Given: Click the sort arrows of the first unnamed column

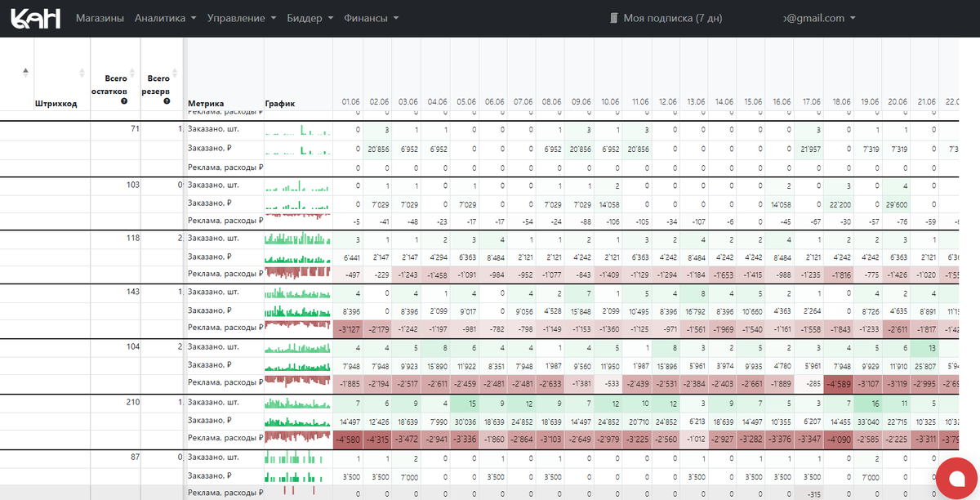Looking at the screenshot, I should [24, 73].
